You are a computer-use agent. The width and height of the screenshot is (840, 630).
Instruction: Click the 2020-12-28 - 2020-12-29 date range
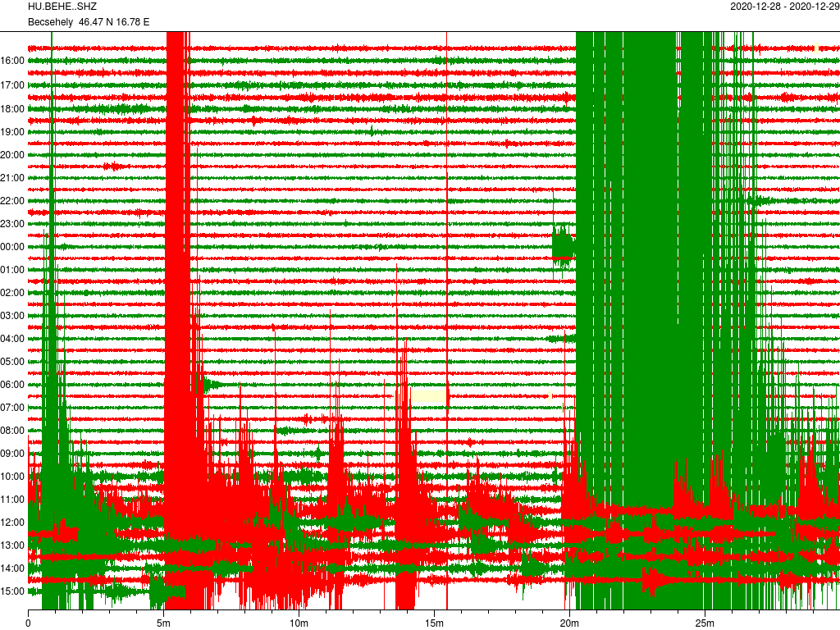(783, 7)
